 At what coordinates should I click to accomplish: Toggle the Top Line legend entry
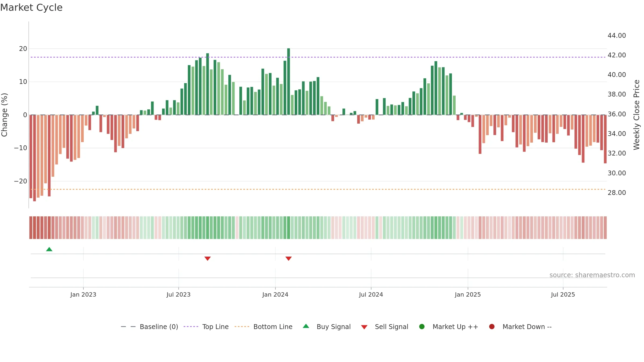pyautogui.click(x=206, y=327)
